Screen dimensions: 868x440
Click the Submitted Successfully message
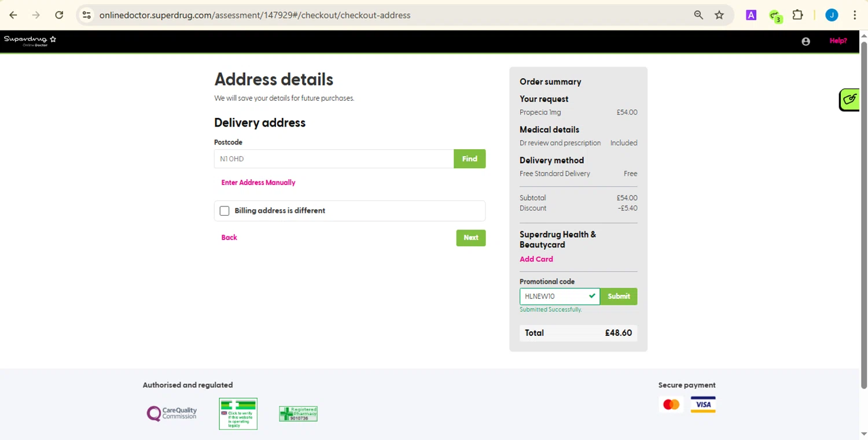pyautogui.click(x=550, y=309)
